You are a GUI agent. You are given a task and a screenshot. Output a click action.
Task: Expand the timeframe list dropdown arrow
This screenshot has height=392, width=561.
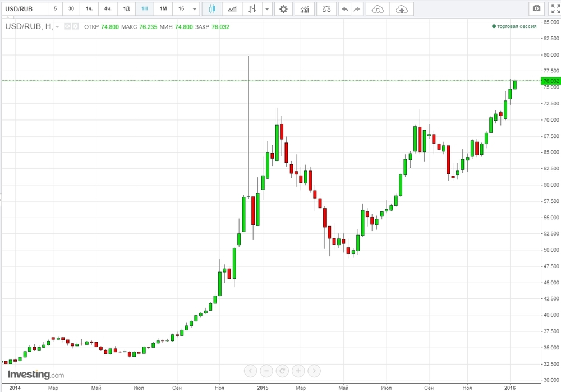point(194,9)
